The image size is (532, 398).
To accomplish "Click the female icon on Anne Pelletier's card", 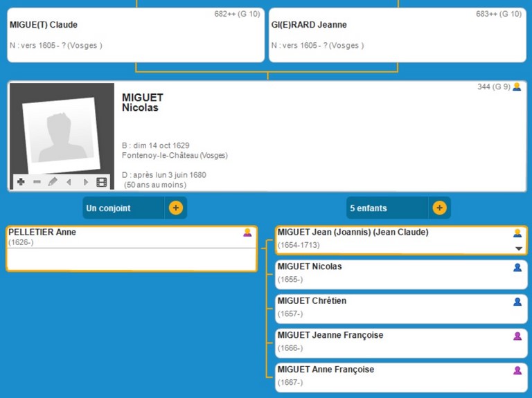I will pos(247,233).
